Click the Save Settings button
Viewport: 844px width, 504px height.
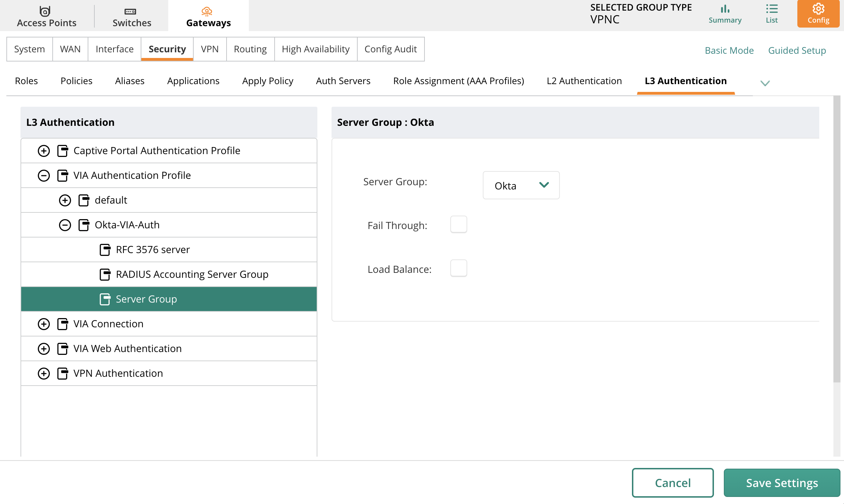782,483
